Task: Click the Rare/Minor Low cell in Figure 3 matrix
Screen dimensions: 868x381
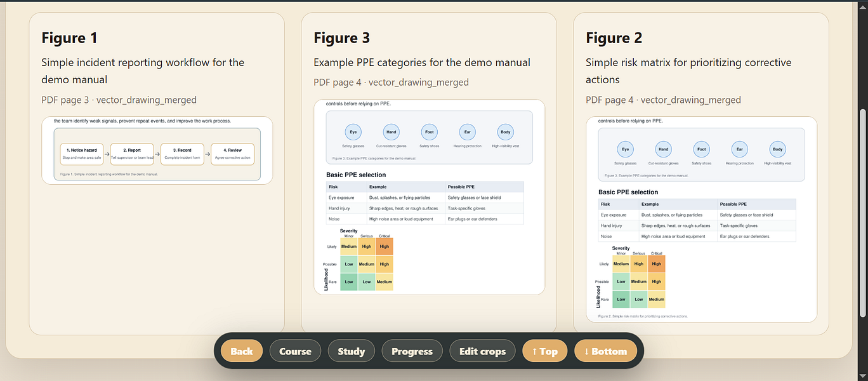Action: (x=349, y=282)
